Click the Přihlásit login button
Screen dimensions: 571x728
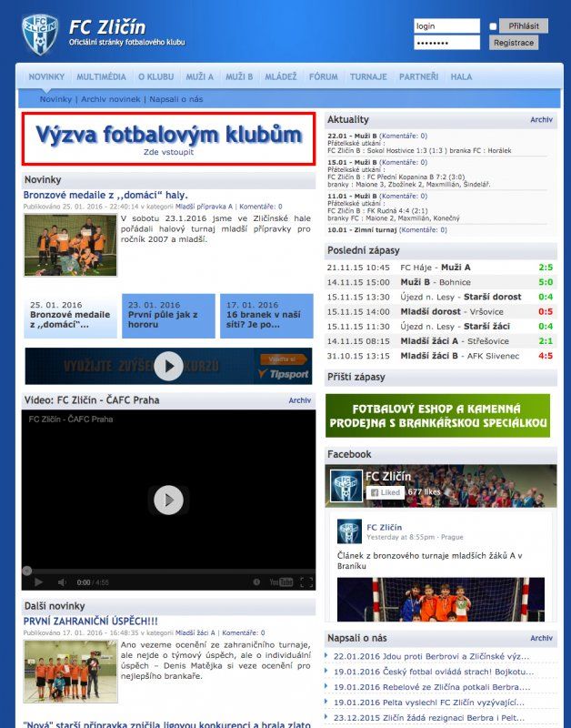524,26
